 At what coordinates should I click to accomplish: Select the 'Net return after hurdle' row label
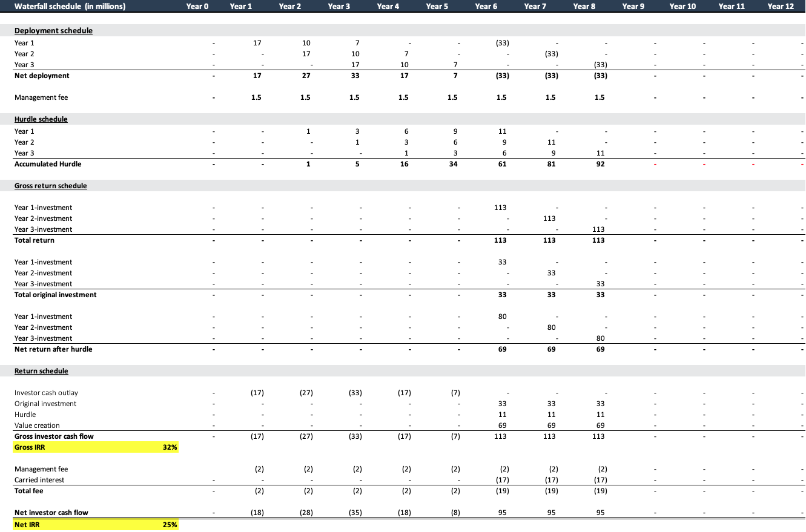click(x=53, y=349)
